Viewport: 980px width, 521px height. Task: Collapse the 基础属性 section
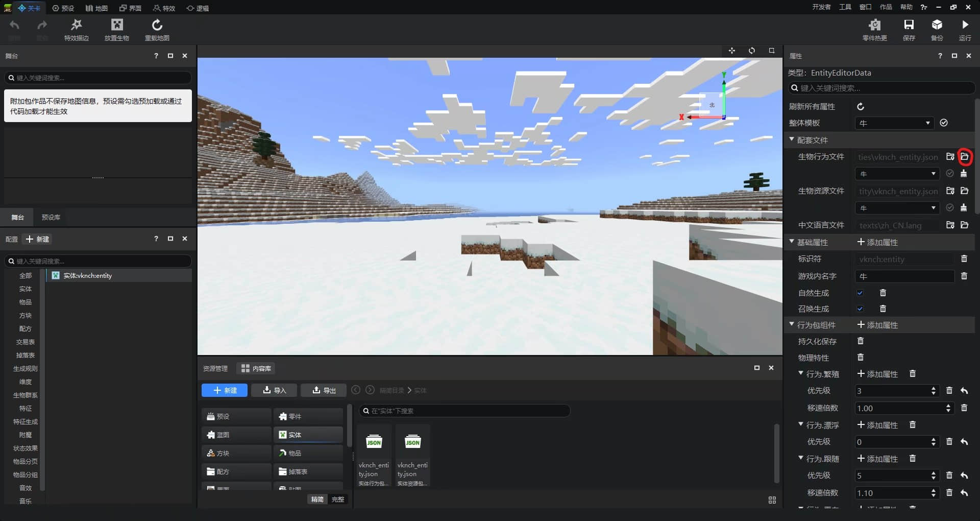792,241
